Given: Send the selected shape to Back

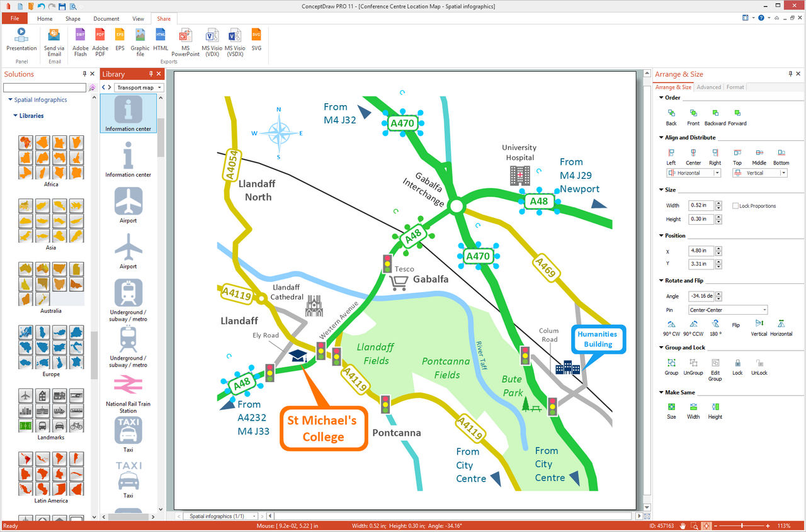Looking at the screenshot, I should point(672,117).
